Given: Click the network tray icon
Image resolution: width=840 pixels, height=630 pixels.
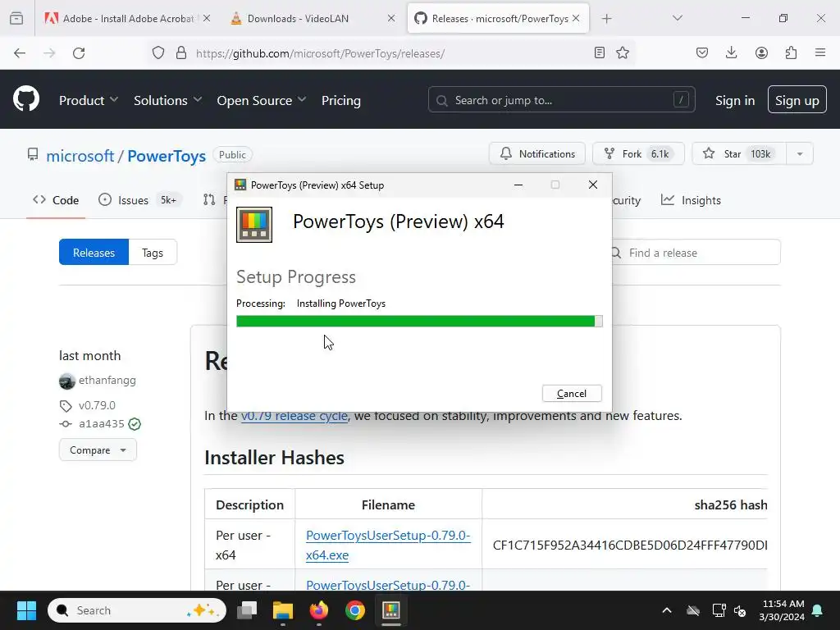Looking at the screenshot, I should 719,610.
